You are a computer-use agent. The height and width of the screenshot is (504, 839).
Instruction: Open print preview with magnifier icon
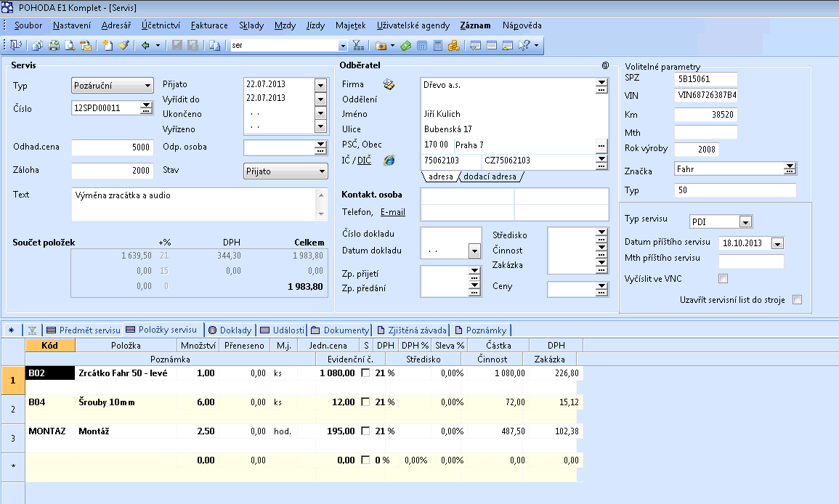[69, 46]
